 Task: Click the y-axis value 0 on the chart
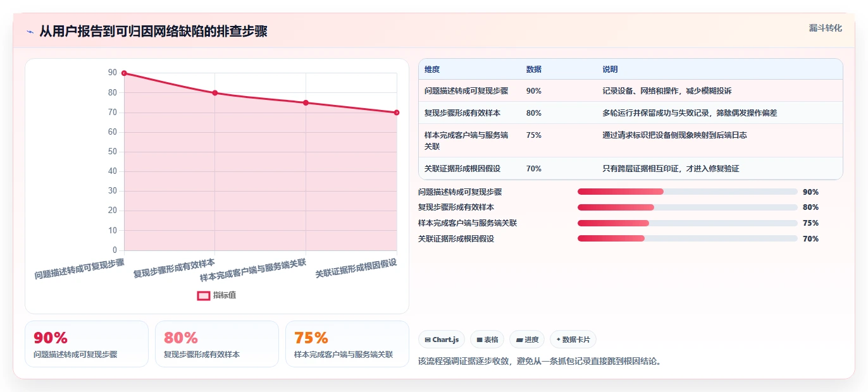pyautogui.click(x=115, y=250)
